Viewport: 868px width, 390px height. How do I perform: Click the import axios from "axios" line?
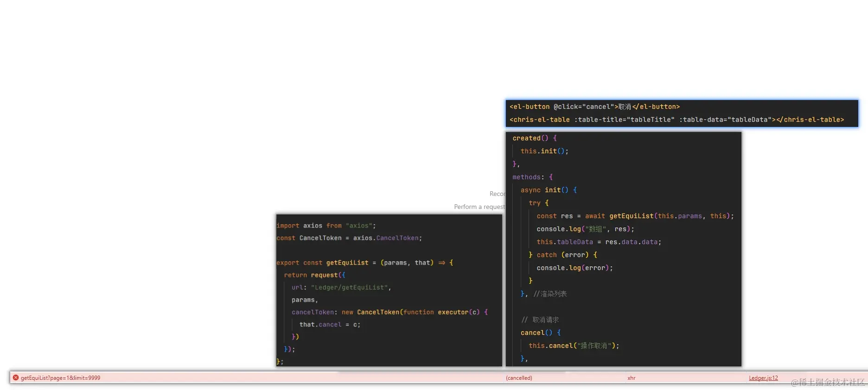coord(326,226)
